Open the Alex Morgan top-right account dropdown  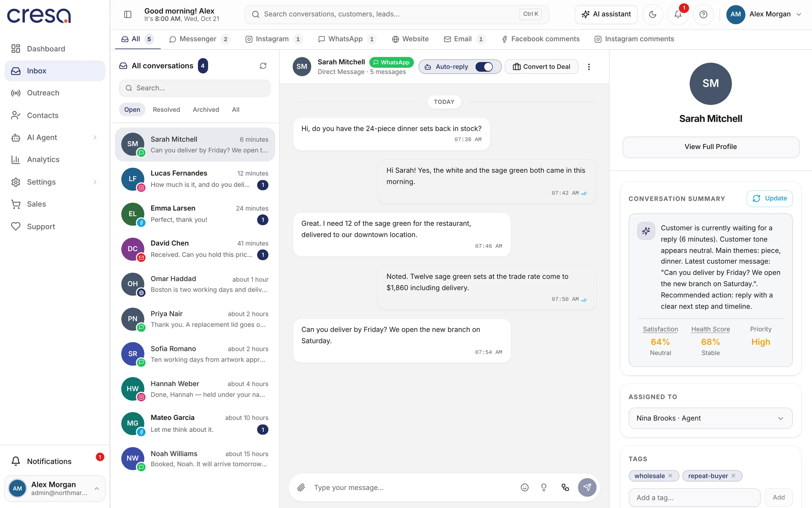(x=764, y=14)
